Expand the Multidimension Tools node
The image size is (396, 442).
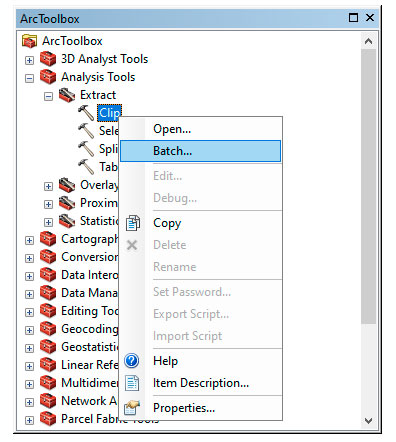(x=29, y=384)
